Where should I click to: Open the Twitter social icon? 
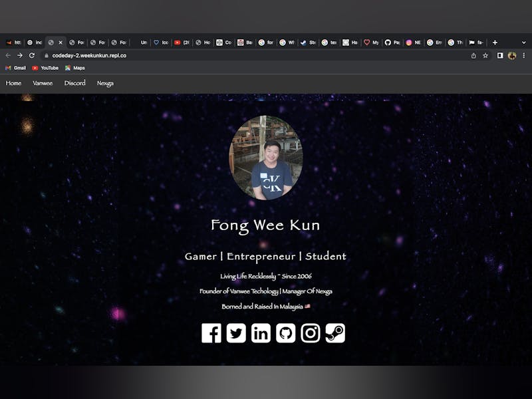[x=236, y=333]
